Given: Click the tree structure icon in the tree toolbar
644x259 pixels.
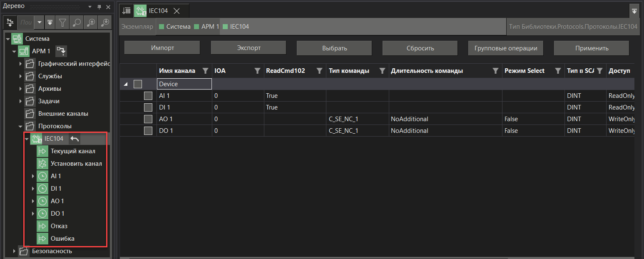Looking at the screenshot, I should 10,22.
